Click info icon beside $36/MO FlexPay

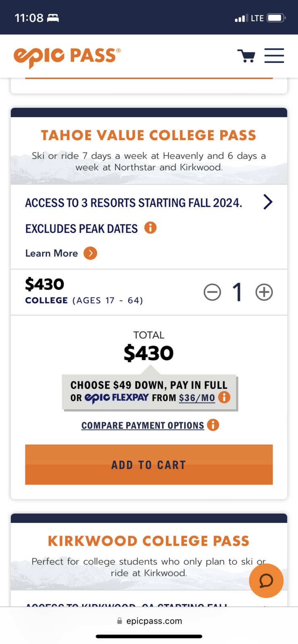tap(224, 397)
